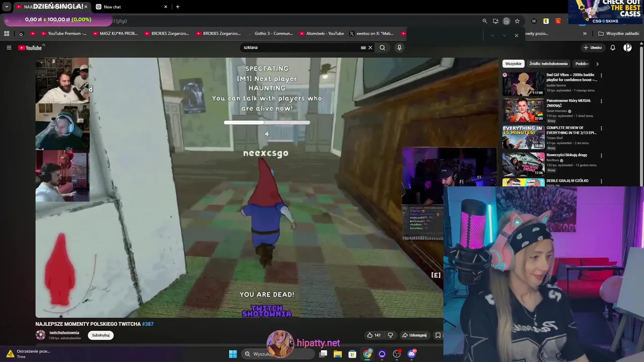Open Task View on the taskbar
The height and width of the screenshot is (362, 644).
click(324, 354)
